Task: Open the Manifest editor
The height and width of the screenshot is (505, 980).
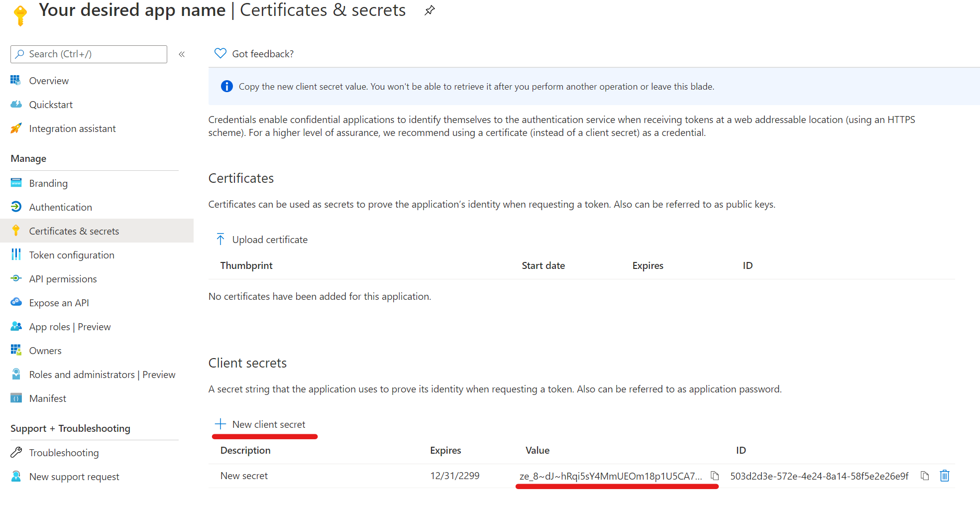Action: (x=47, y=398)
